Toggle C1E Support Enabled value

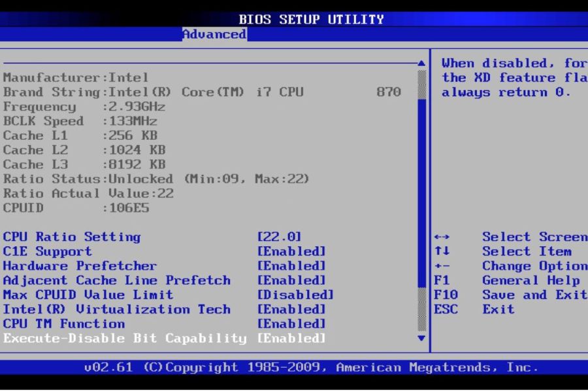coord(291,252)
